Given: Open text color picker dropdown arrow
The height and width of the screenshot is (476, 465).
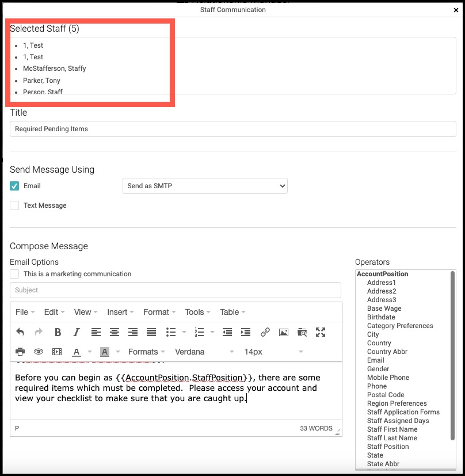Looking at the screenshot, I should pos(90,352).
